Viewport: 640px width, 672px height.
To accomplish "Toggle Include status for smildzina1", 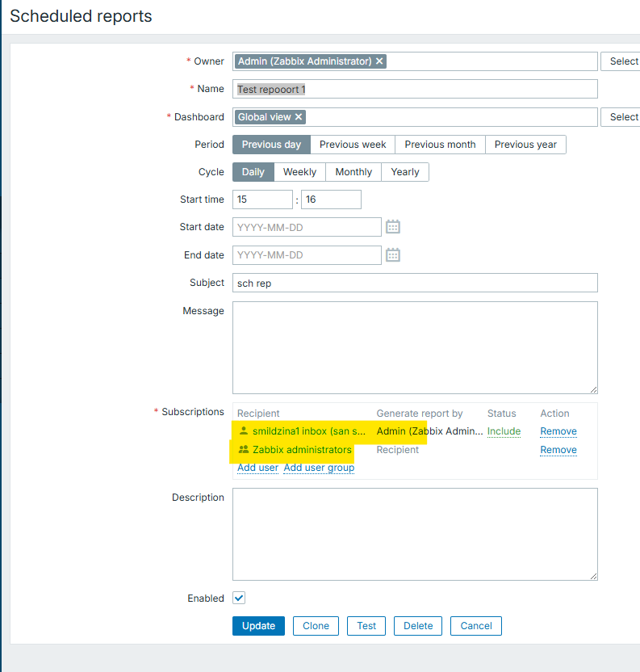I will 504,431.
